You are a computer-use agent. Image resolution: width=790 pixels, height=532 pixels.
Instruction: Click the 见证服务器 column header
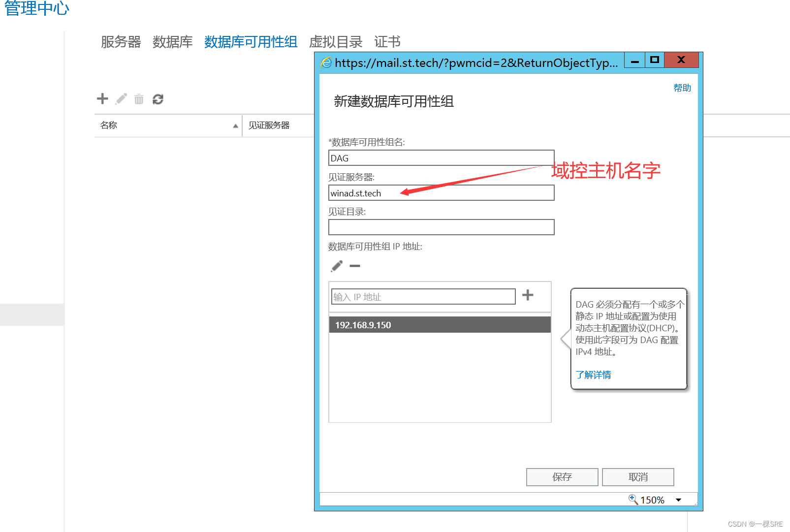[x=278, y=125]
